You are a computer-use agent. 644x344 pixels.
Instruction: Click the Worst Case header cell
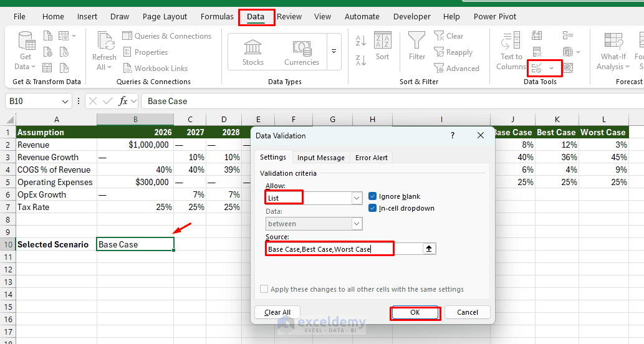click(x=603, y=132)
